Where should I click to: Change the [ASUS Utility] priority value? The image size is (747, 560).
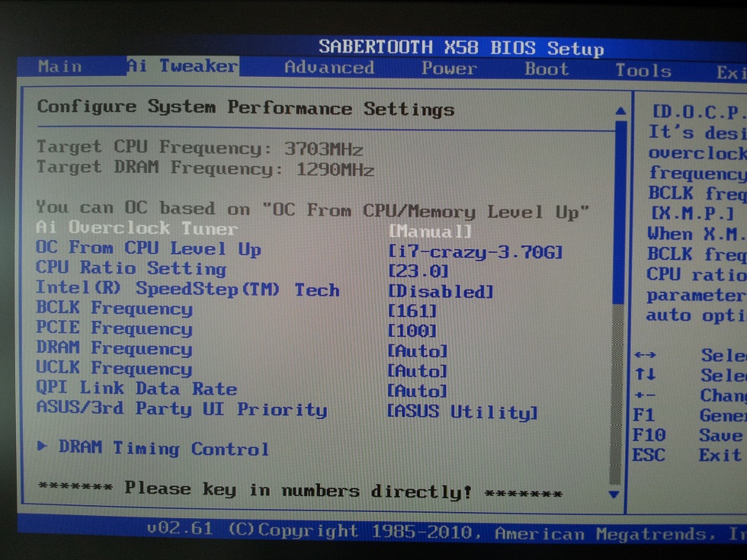click(462, 411)
